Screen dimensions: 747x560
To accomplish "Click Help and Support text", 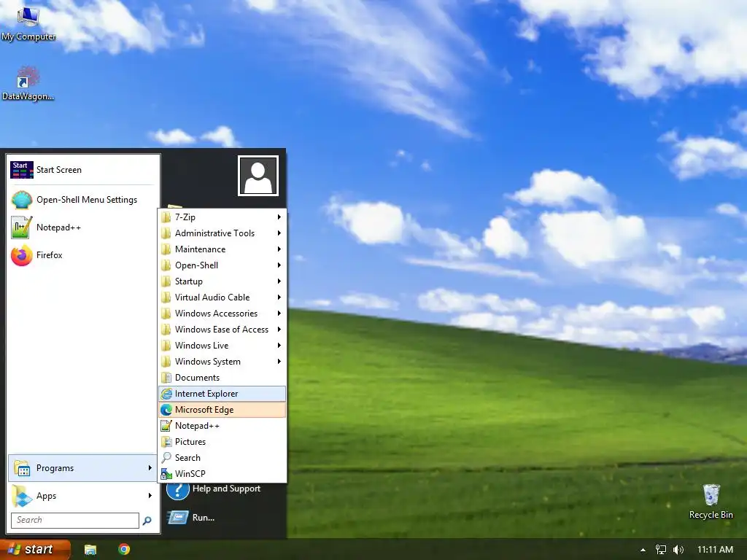I will (x=226, y=489).
